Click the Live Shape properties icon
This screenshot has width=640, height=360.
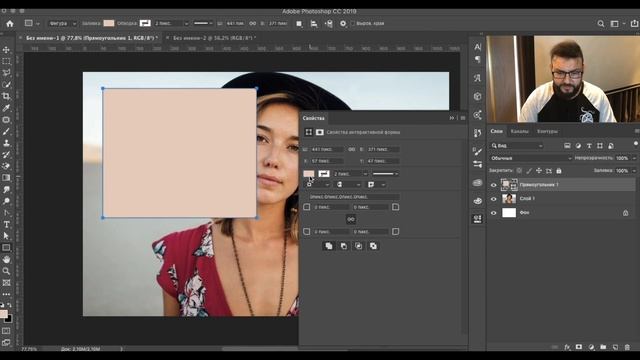(309, 132)
